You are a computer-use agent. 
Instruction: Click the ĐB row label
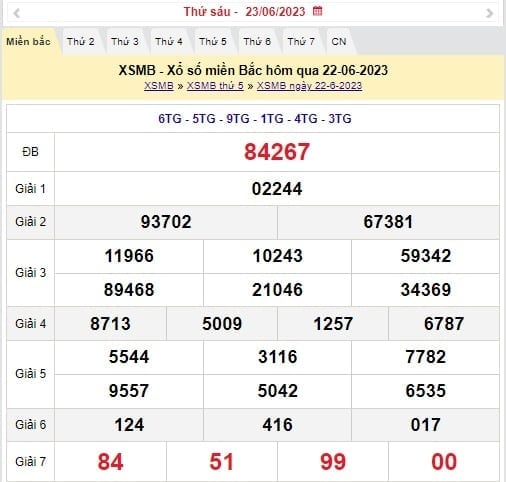pyautogui.click(x=30, y=152)
